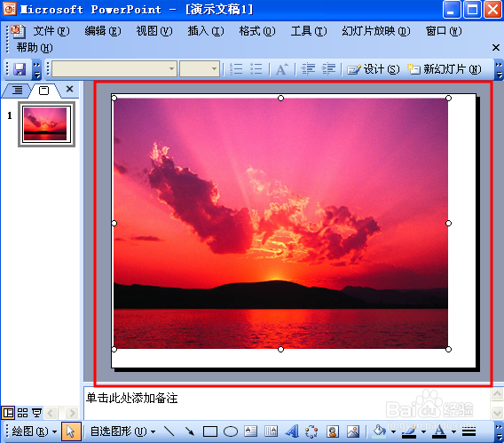504x443 pixels.
Task: Activate the Select Objects pointer tool
Action: (71, 431)
